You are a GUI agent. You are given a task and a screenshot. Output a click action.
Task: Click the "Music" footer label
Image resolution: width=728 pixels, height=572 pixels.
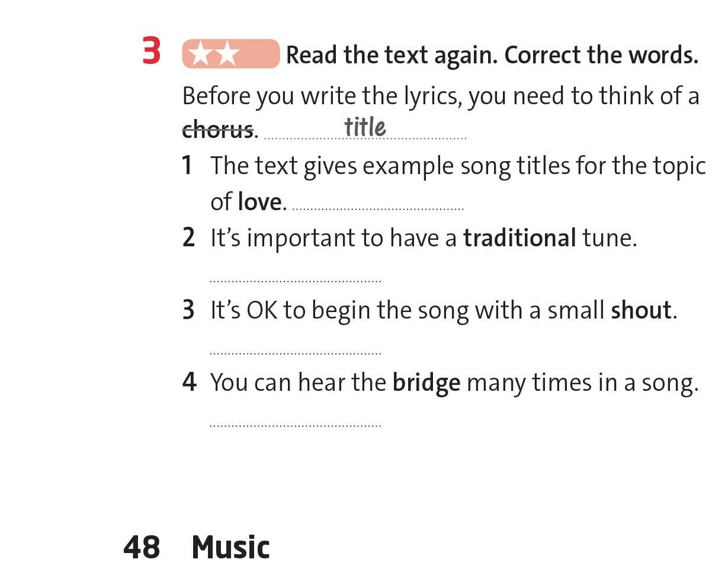(x=230, y=547)
